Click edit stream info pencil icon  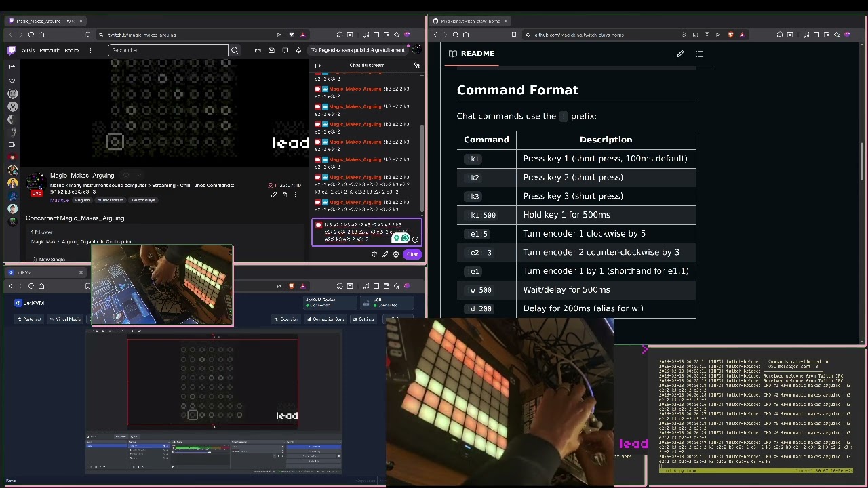pos(274,195)
